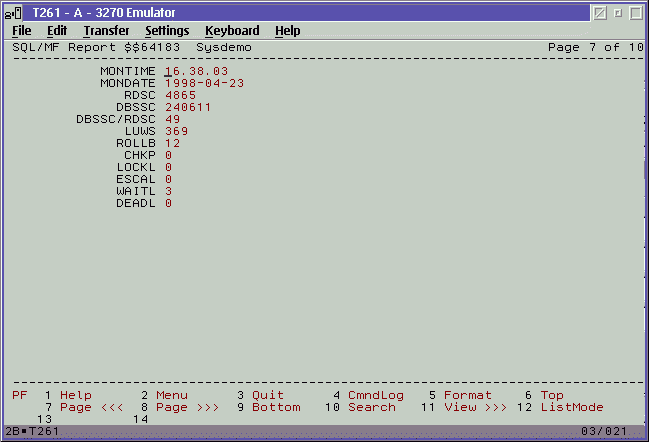The width and height of the screenshot is (649, 442).
Task: Click the ROLLB value 12
Action: click(x=173, y=143)
